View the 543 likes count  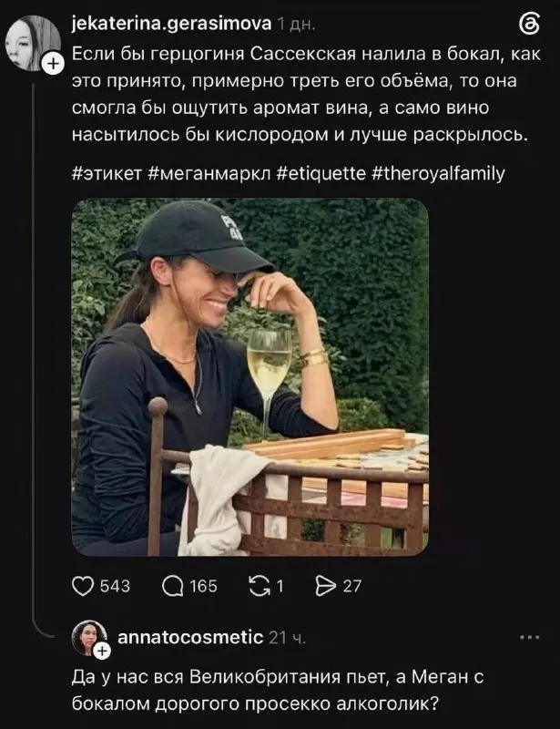click(116, 586)
